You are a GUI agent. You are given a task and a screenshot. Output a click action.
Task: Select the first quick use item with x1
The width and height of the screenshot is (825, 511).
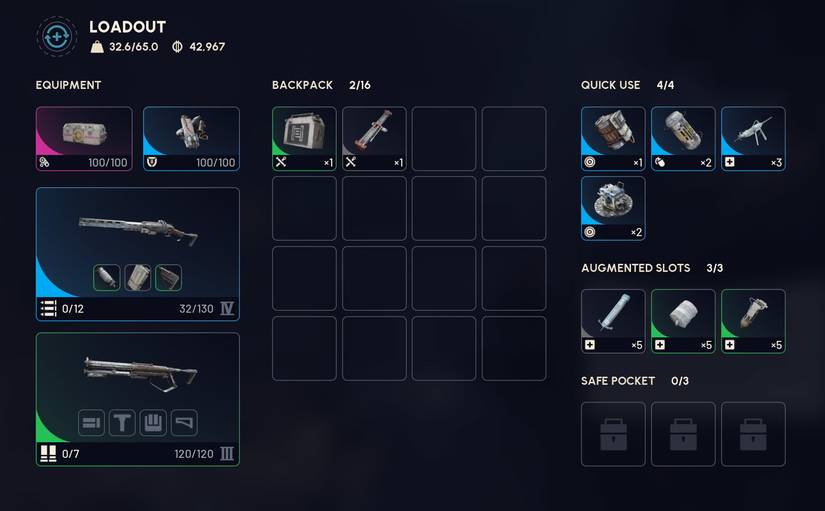click(613, 139)
